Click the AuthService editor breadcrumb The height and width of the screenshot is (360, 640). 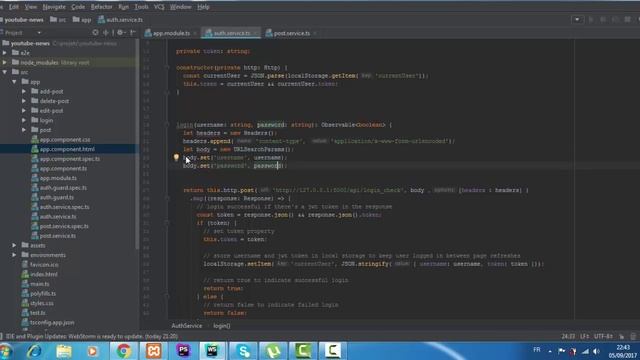coord(187,326)
